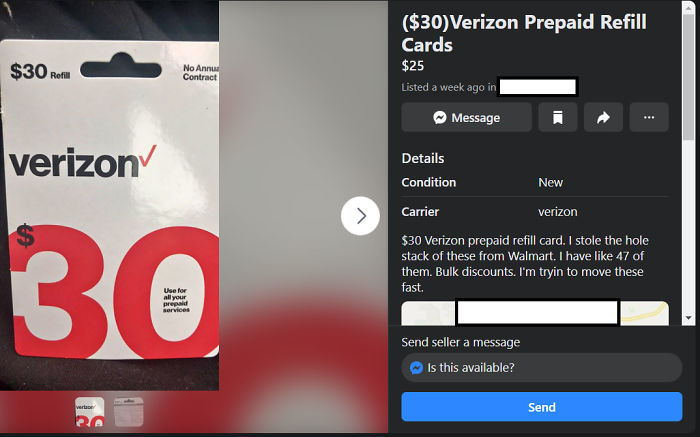Select the second photo thumbnail
The width and height of the screenshot is (700, 437).
click(129, 412)
